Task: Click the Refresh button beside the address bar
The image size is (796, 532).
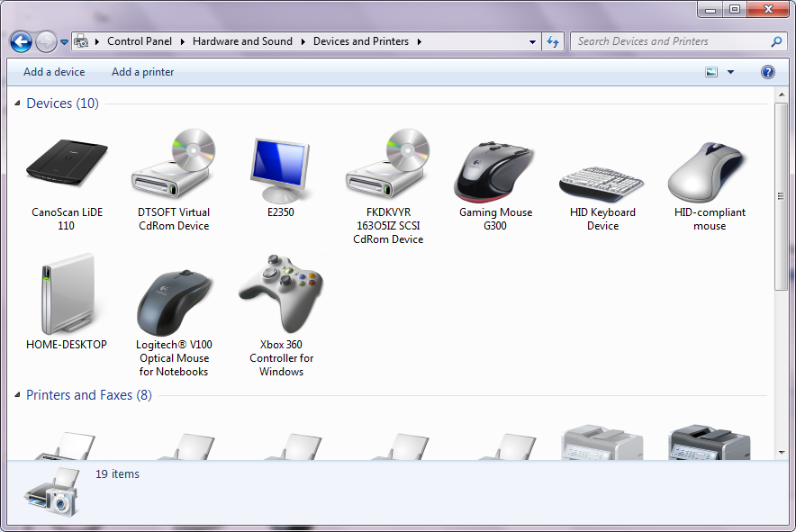Action: pos(553,41)
